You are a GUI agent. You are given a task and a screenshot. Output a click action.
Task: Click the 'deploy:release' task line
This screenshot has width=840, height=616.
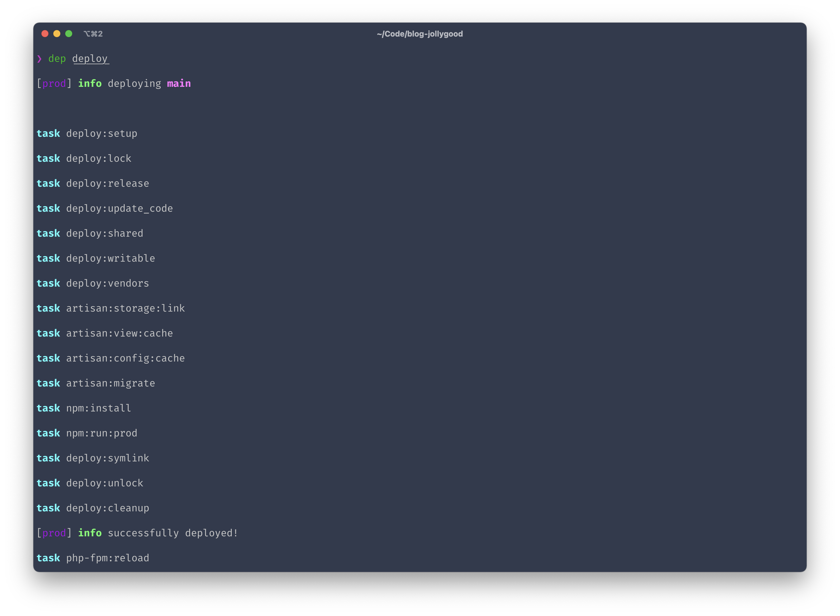click(93, 183)
